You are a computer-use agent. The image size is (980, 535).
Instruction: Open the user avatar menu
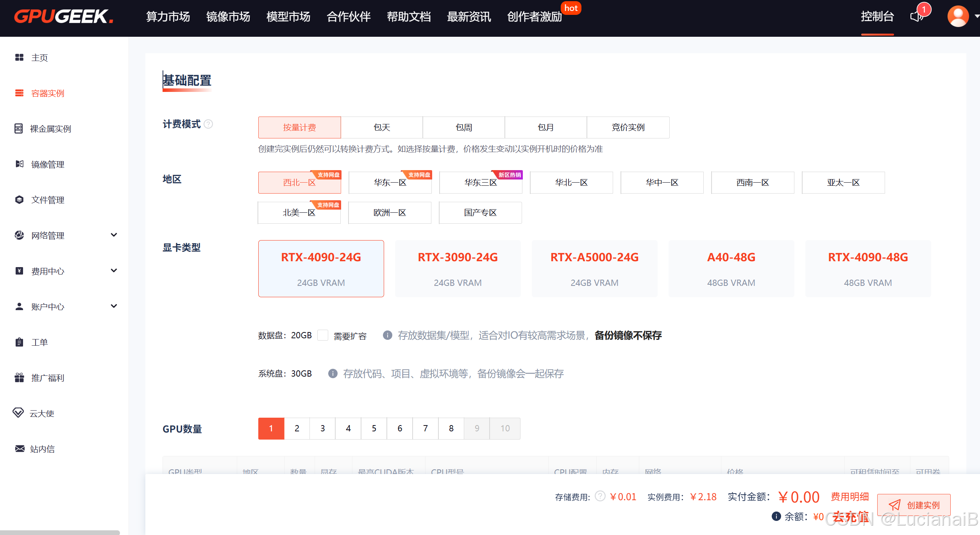958,16
